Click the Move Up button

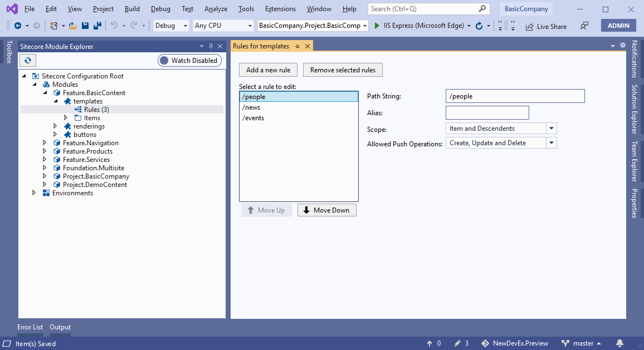(x=266, y=210)
